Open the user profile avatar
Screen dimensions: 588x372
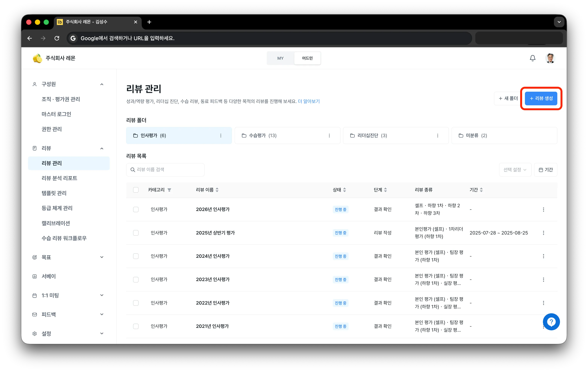550,58
